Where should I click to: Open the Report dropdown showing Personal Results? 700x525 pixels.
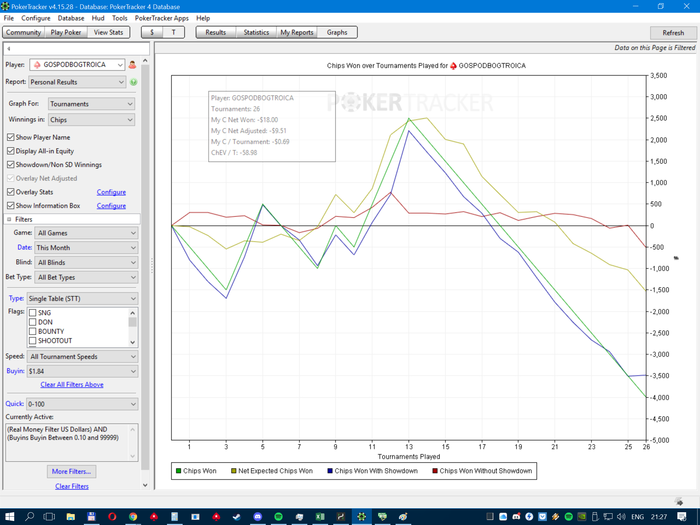[x=77, y=82]
